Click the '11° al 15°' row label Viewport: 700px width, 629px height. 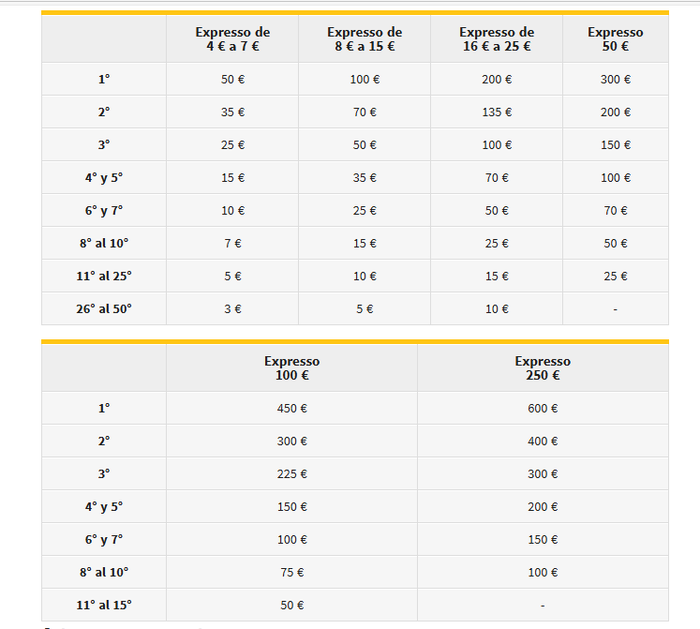click(104, 605)
